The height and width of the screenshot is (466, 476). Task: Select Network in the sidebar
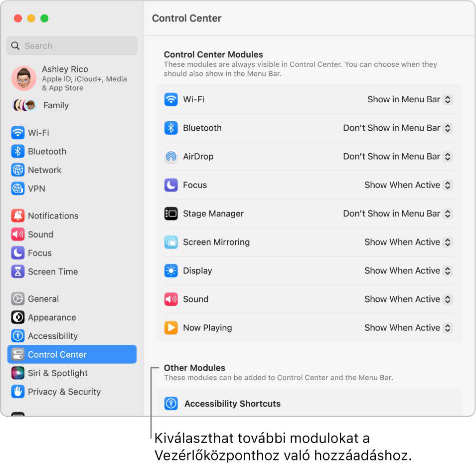(x=45, y=170)
